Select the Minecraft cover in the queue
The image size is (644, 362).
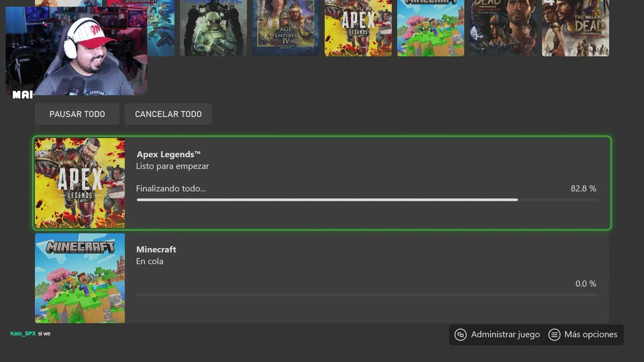79,278
